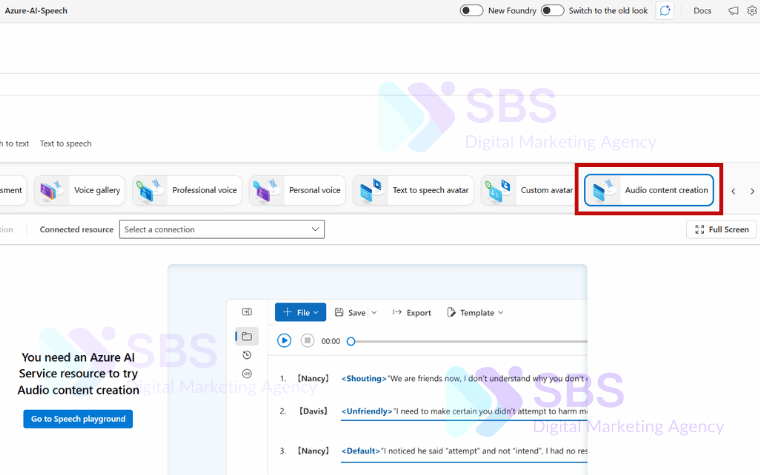Click the Professional voice icon
This screenshot has width=760, height=475.
149,190
